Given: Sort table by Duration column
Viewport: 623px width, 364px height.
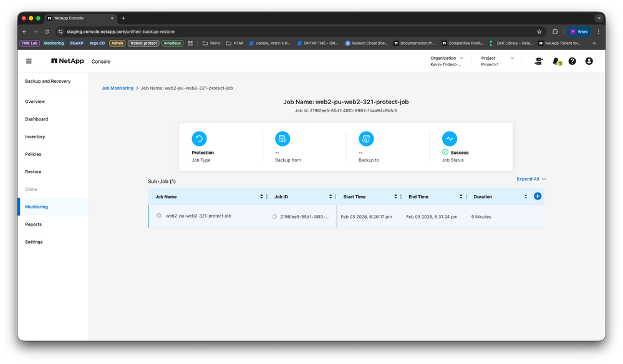Looking at the screenshot, I should coord(525,196).
